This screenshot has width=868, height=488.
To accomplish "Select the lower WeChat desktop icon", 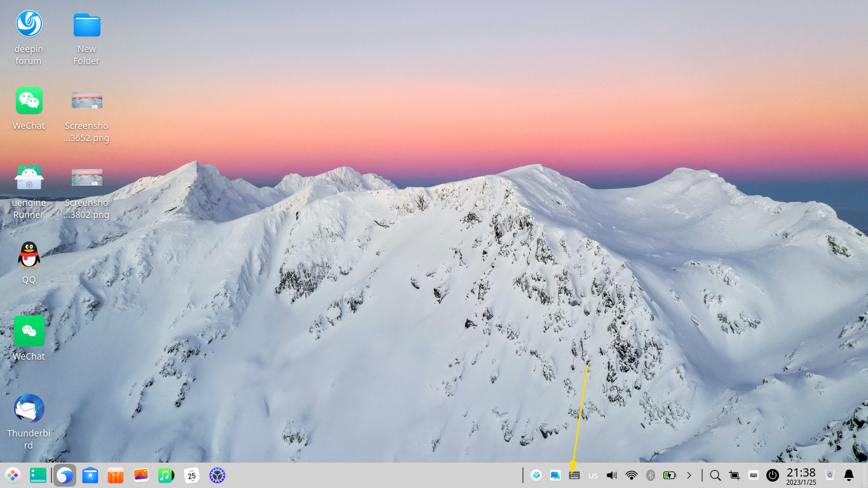I will click(x=29, y=339).
